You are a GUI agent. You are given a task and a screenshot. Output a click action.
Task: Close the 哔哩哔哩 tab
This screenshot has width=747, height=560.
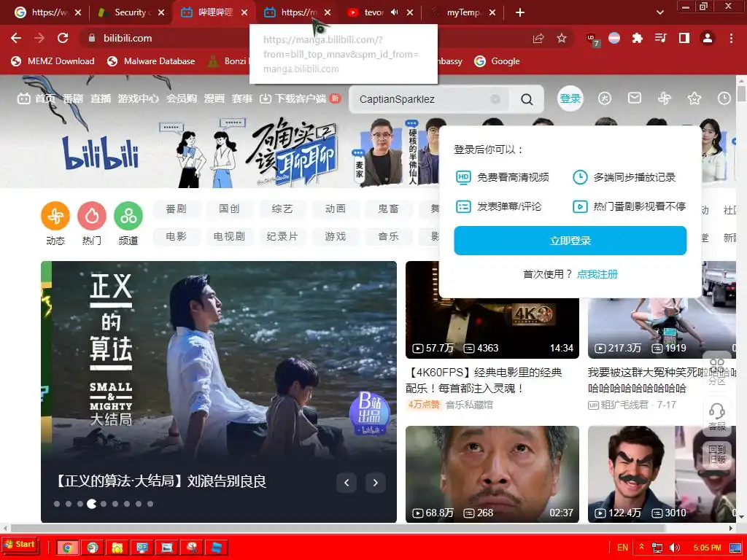(x=244, y=12)
